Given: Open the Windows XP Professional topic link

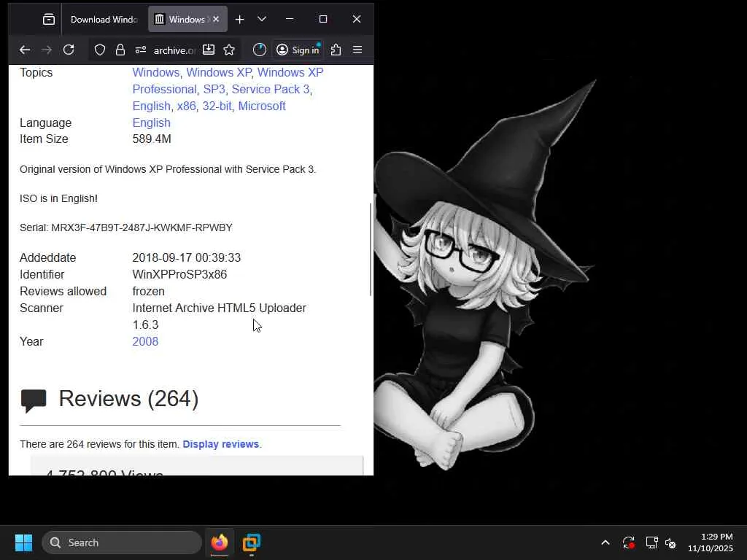Looking at the screenshot, I should [228, 81].
